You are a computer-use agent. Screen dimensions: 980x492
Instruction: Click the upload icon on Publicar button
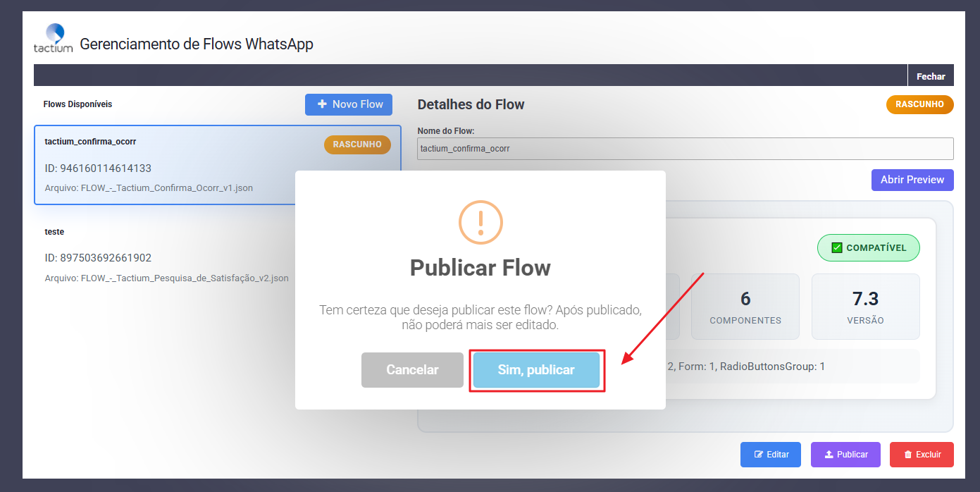828,455
